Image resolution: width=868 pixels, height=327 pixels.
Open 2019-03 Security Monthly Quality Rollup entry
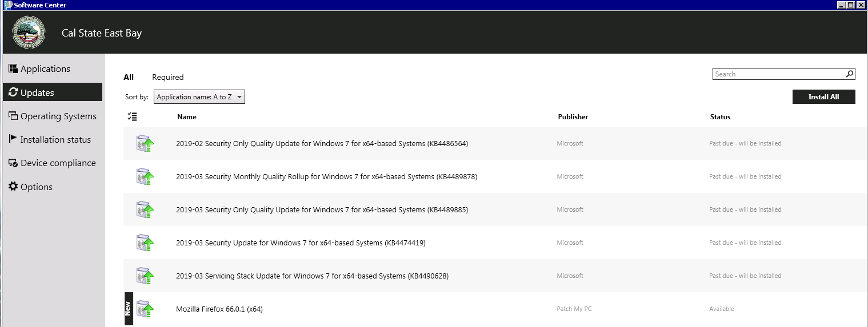pos(326,177)
